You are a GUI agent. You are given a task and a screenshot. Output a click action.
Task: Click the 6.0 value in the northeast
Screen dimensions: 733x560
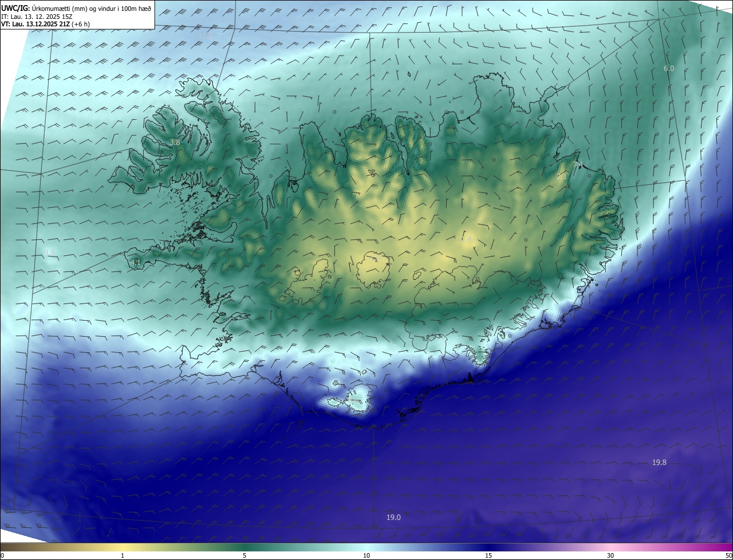pyautogui.click(x=669, y=69)
